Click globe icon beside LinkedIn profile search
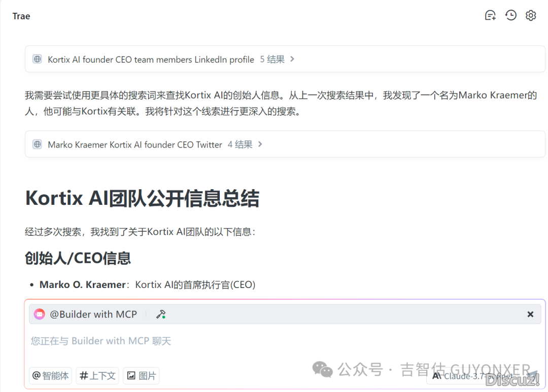Viewport: 548px width, 392px height. (x=37, y=59)
